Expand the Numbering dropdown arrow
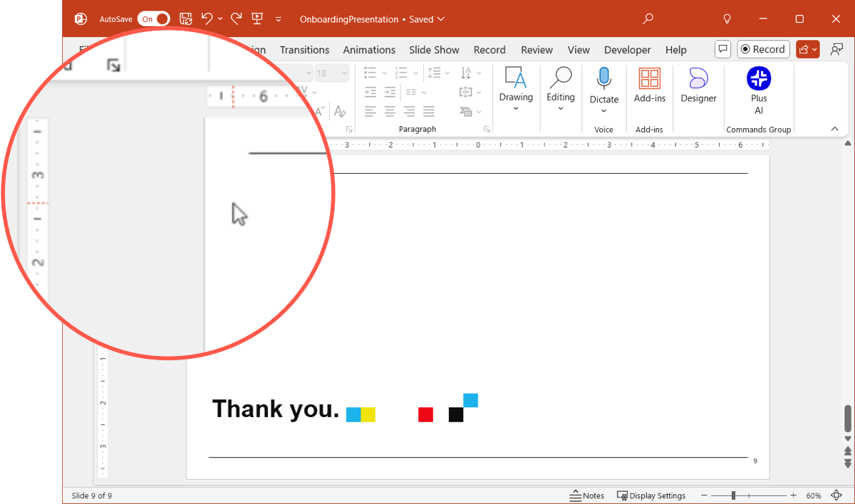This screenshot has height=504, width=855. 415,73
